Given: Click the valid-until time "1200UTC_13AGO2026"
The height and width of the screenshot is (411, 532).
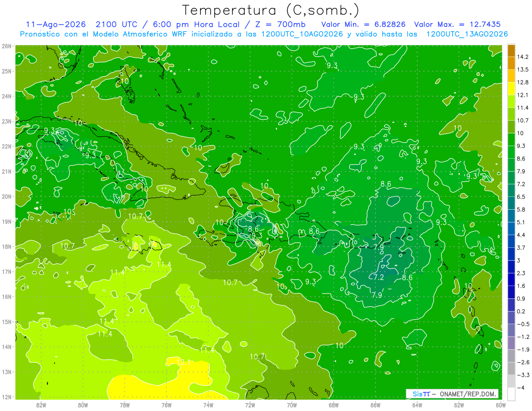Looking at the screenshot, I should point(467,34).
